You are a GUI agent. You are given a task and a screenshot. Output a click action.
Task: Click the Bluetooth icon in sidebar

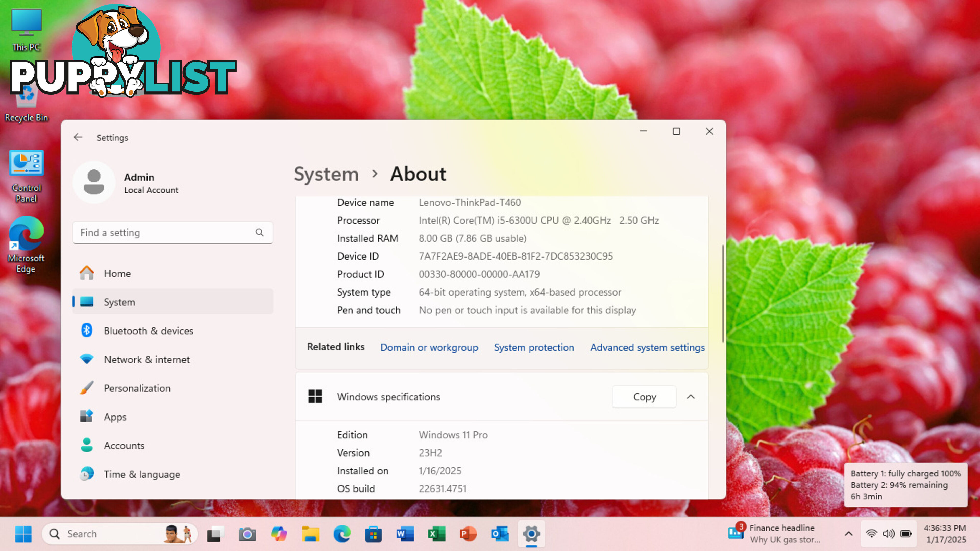87,330
